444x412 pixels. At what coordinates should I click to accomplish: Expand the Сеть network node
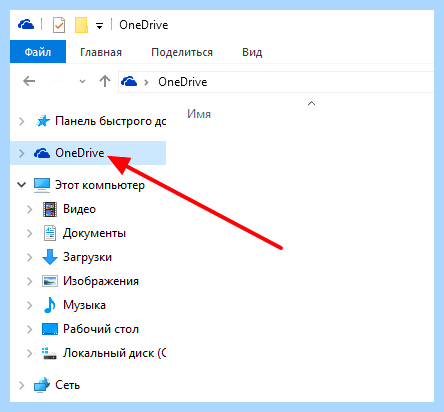coord(22,385)
